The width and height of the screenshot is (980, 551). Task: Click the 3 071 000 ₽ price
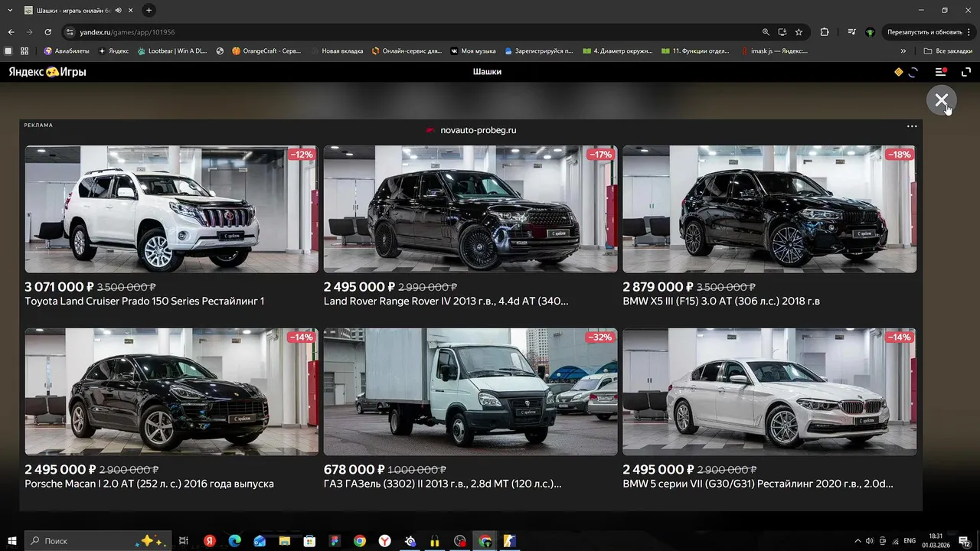pos(59,287)
